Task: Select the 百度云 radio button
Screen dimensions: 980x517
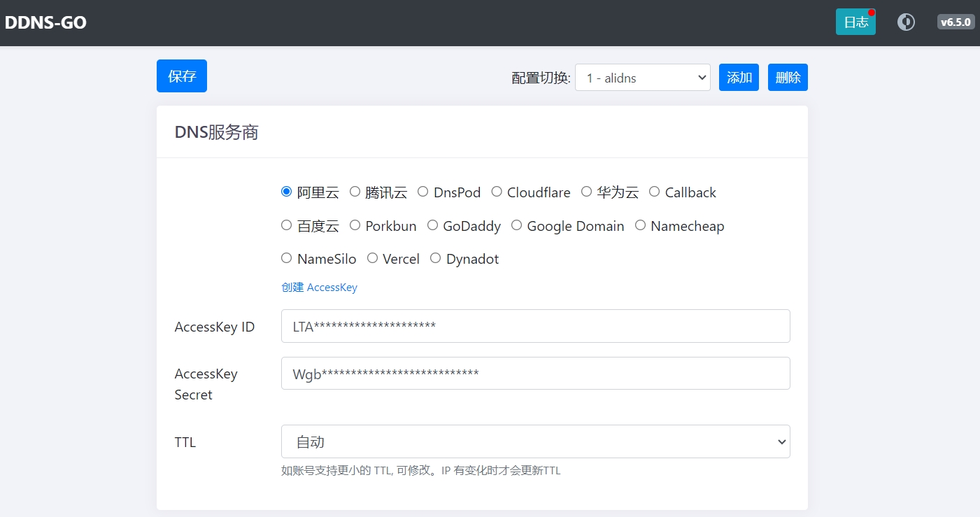Action: pyautogui.click(x=286, y=225)
